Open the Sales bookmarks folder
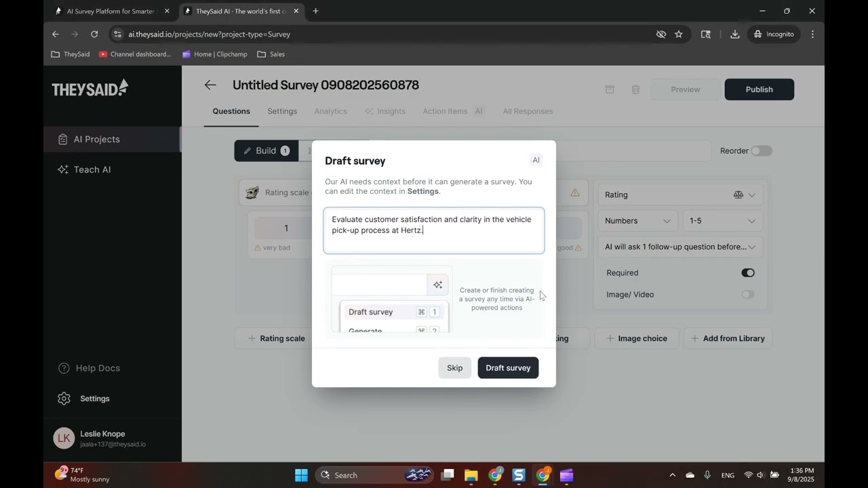 coord(271,54)
